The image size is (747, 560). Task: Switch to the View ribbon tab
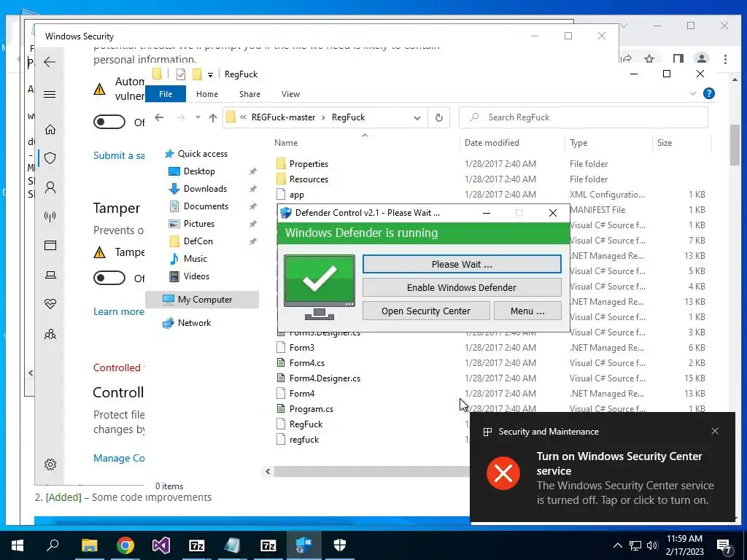[x=290, y=94]
